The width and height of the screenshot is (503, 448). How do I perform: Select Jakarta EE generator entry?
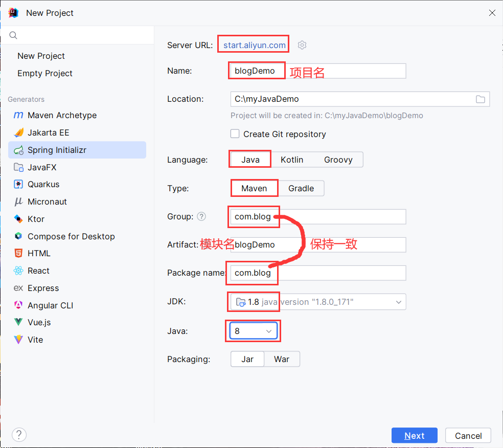77,132
